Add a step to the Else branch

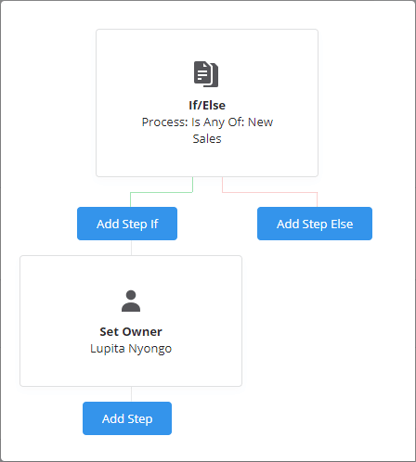(x=314, y=224)
